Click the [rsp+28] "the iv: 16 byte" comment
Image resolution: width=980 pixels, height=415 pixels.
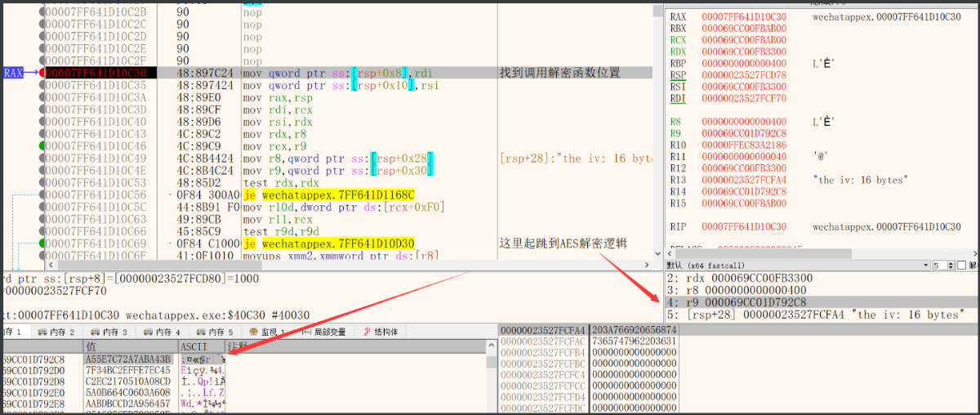pyautogui.click(x=576, y=158)
